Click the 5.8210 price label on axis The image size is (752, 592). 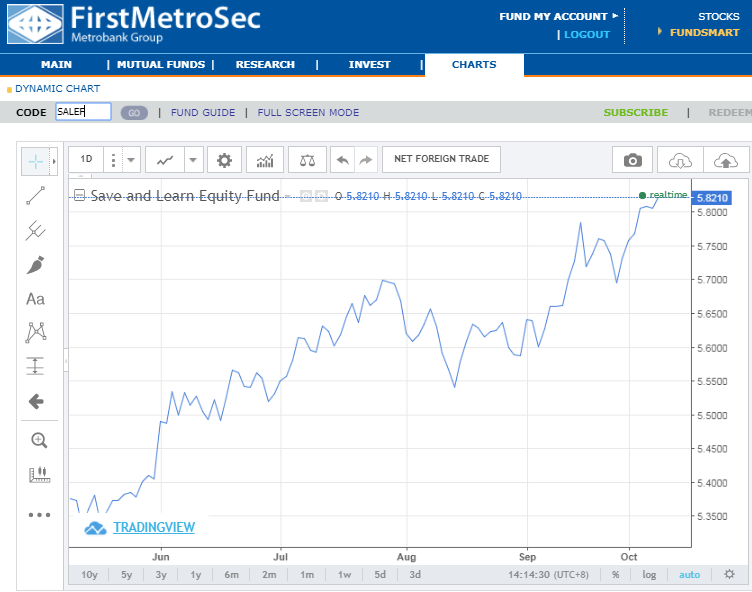712,198
